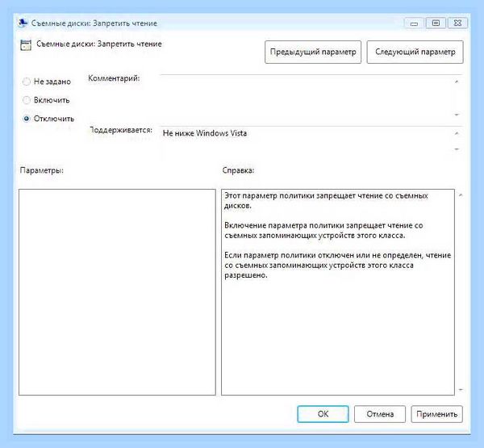
Task: Click 'Поддерживается' box scroll-up arrow
Action: pyautogui.click(x=457, y=133)
